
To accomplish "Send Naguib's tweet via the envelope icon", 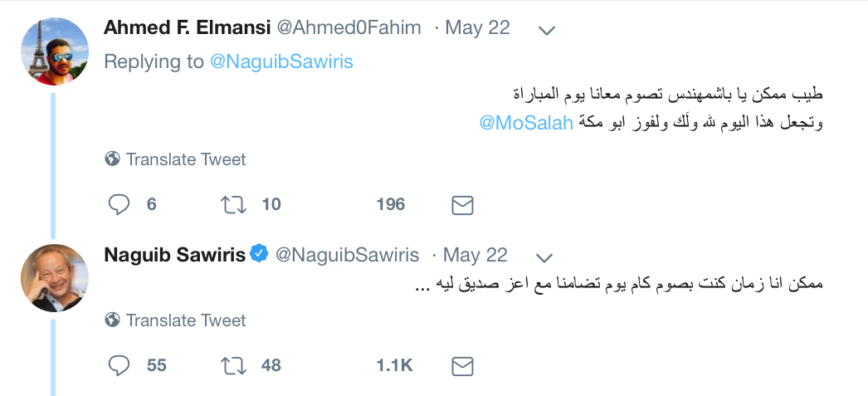I will 462,365.
